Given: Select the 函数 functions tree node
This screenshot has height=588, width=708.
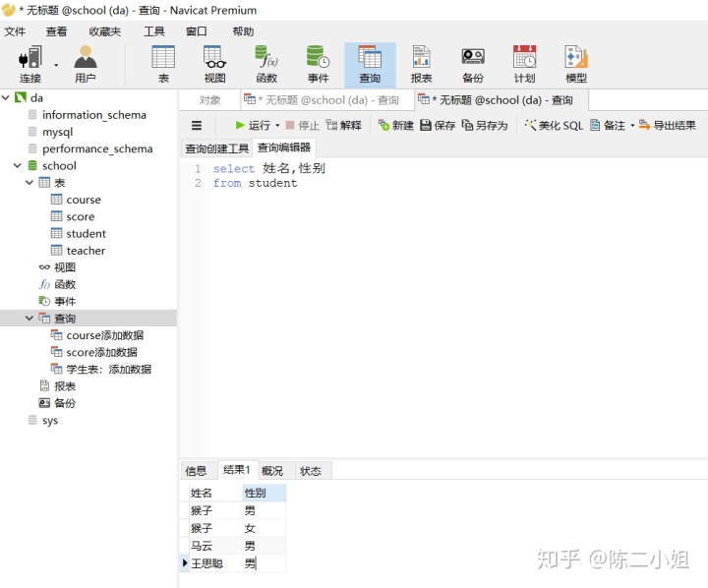Looking at the screenshot, I should click(x=65, y=284).
